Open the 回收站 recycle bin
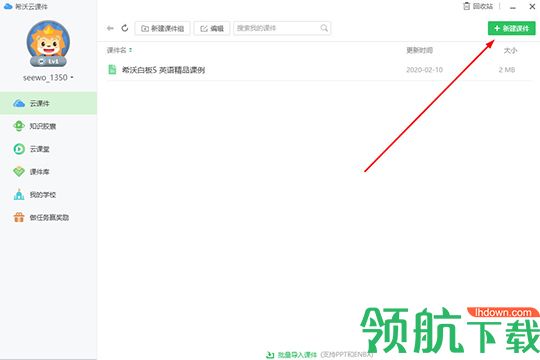Screen dimensions: 540x360 478,6
